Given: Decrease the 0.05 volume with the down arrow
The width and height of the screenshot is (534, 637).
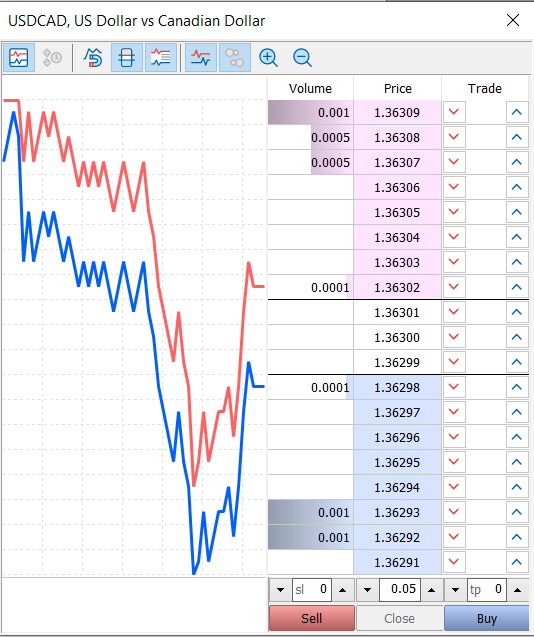Looking at the screenshot, I should point(367,590).
